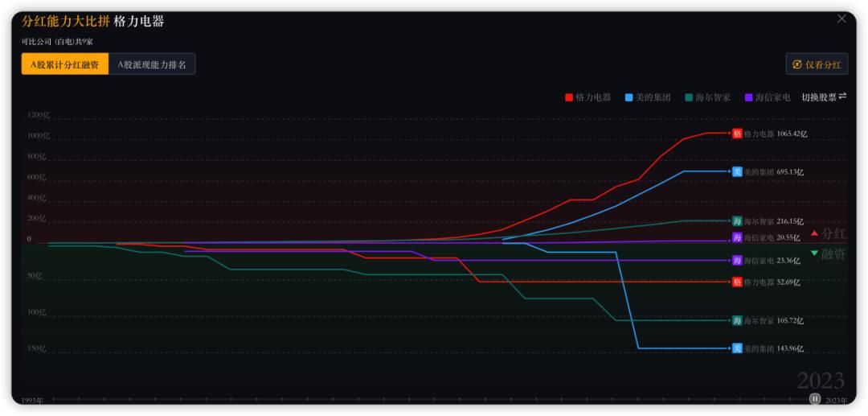This screenshot has width=868, height=416.
Task: Select 海信家电 23.36亿 financing label
Action: click(772, 261)
